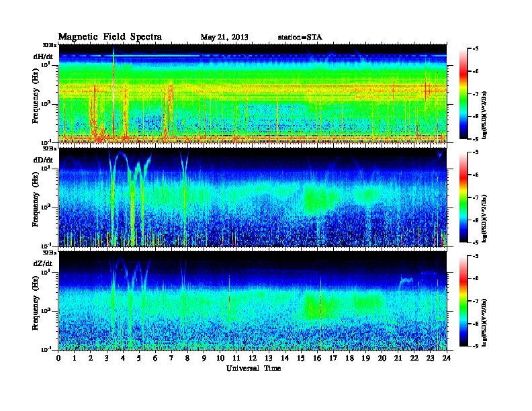Click the dZ/dt panel label
The height and width of the screenshot is (411, 532).
click(x=43, y=263)
